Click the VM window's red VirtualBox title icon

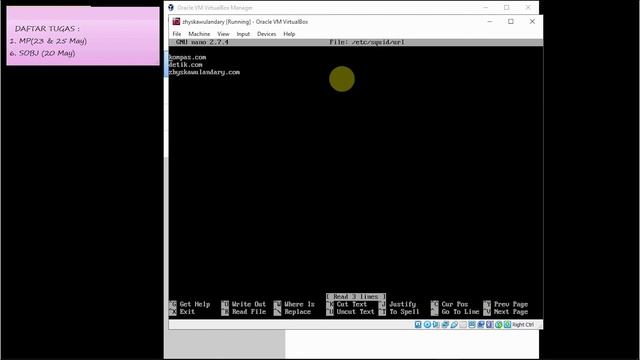176,22
